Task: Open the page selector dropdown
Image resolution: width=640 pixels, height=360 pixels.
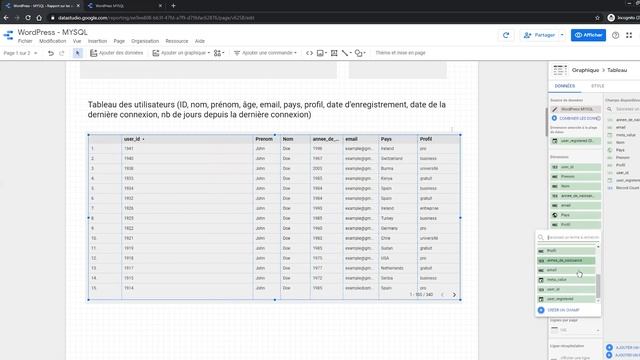Action: [x=20, y=53]
